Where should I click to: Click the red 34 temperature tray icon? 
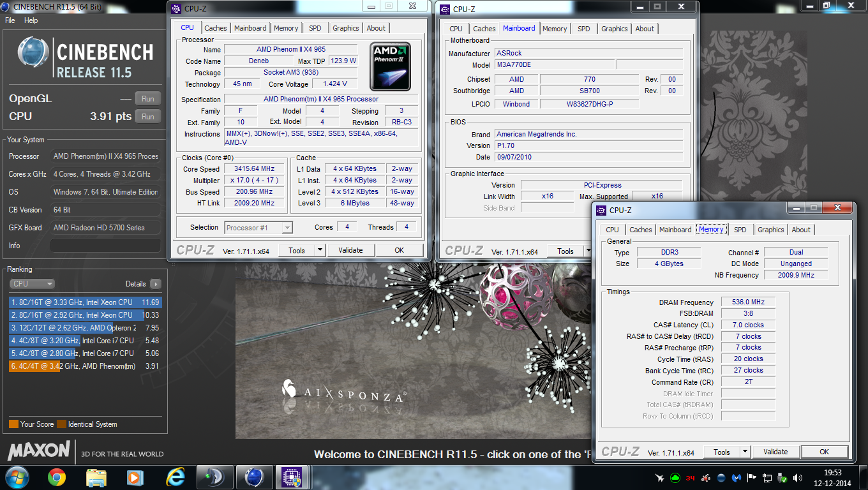pos(690,477)
